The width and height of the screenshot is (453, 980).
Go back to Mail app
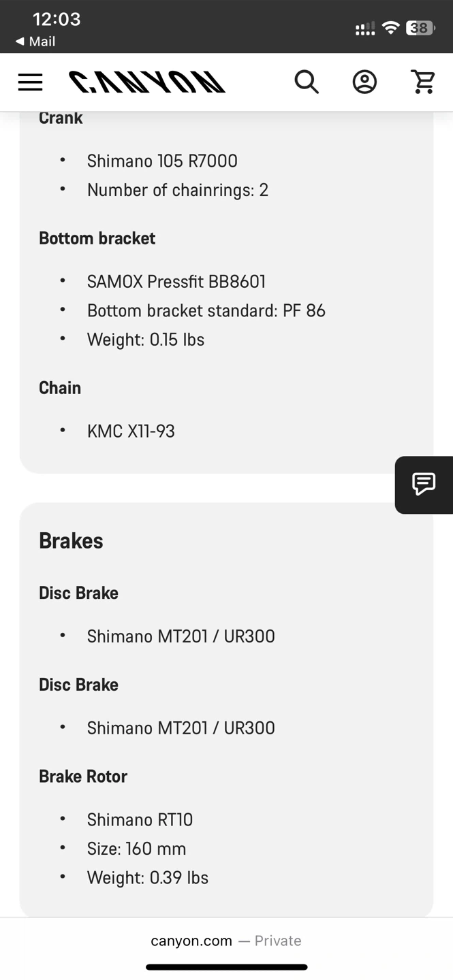(x=35, y=42)
